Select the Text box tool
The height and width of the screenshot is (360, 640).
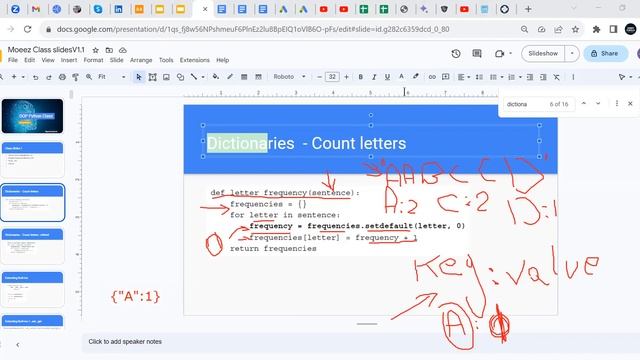(153, 77)
